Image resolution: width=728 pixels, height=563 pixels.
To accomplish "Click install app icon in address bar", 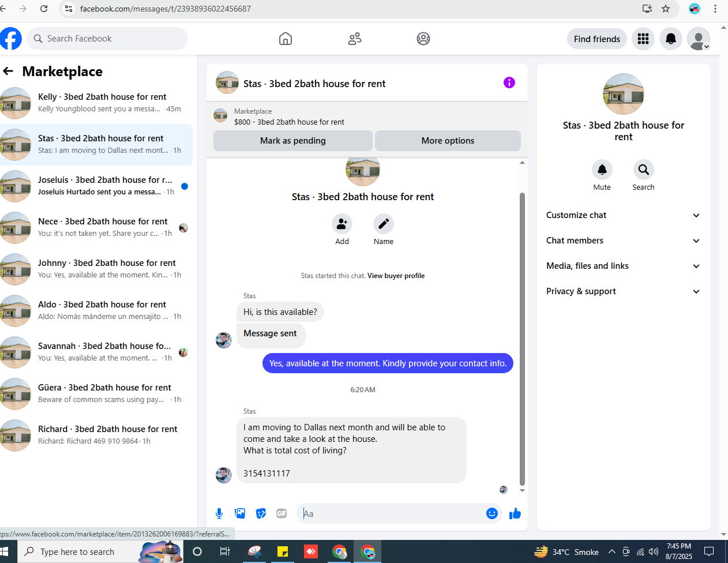I will (x=647, y=9).
